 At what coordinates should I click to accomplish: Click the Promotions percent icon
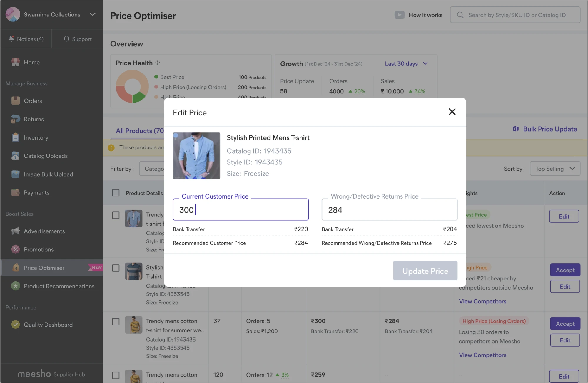(15, 249)
